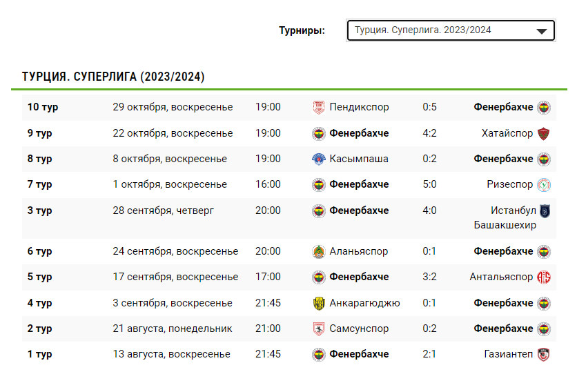Image resolution: width=577 pixels, height=392 pixels.
Task: Open the 2:1 score against Газиантеп
Action: [x=429, y=354]
